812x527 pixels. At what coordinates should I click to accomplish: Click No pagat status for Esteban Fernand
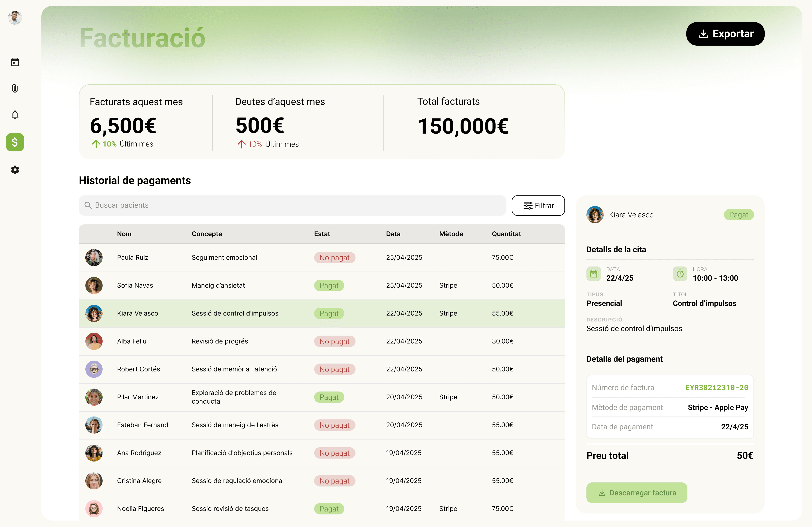point(335,425)
